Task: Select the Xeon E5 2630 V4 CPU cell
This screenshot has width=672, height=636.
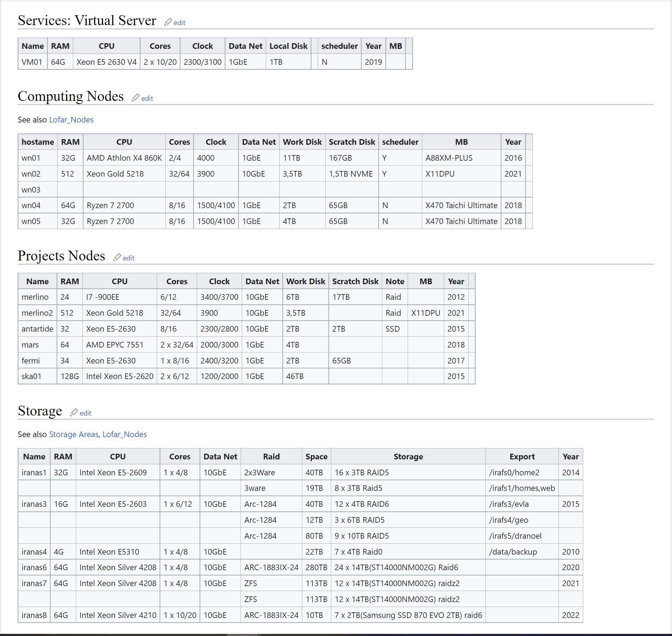Action: [x=107, y=62]
